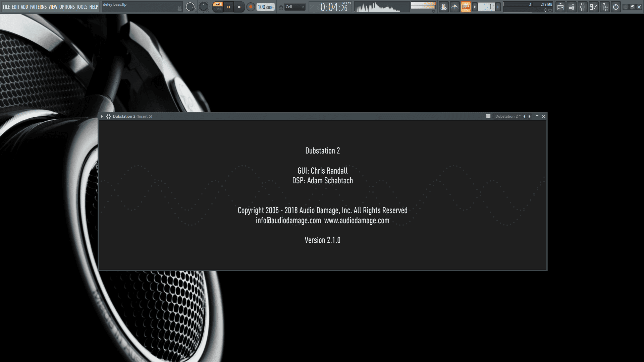Click the undo history circular arrow icon
This screenshot has height=362, width=644.
pos(616,7)
